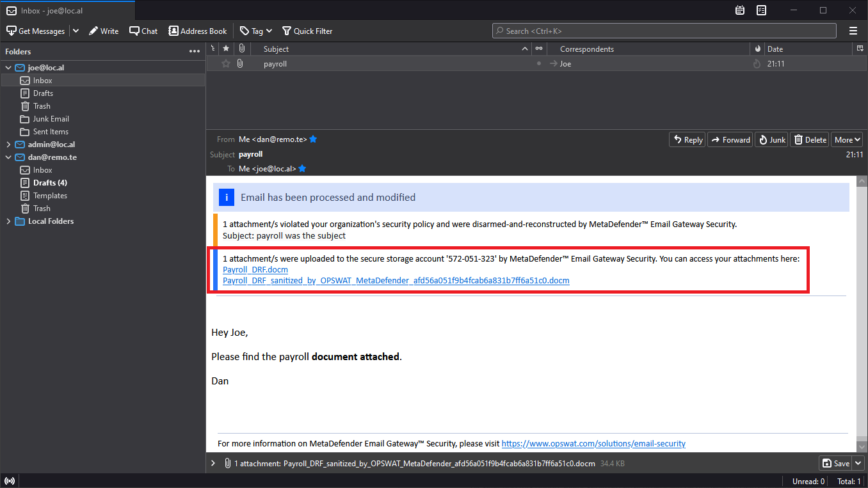Click the sender address dan@remo.te

click(273, 139)
